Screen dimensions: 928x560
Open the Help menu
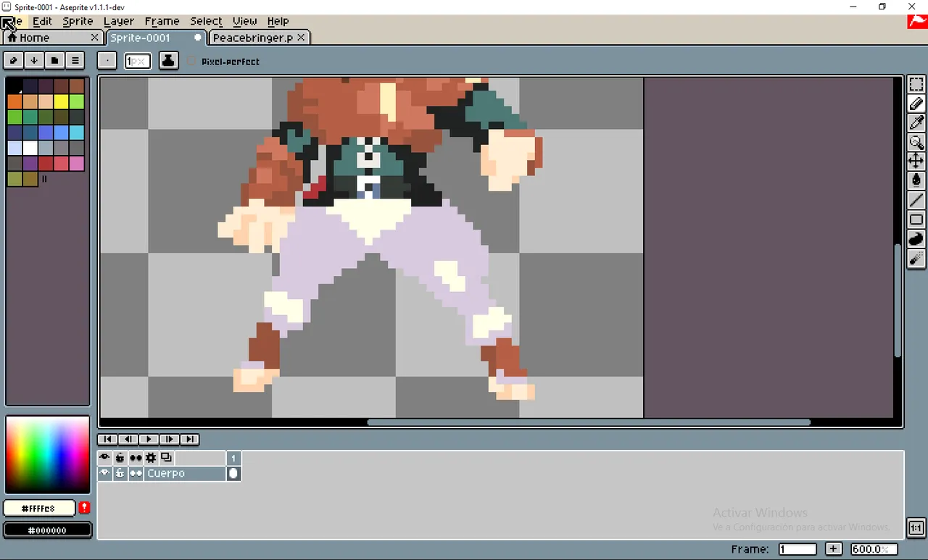click(278, 21)
